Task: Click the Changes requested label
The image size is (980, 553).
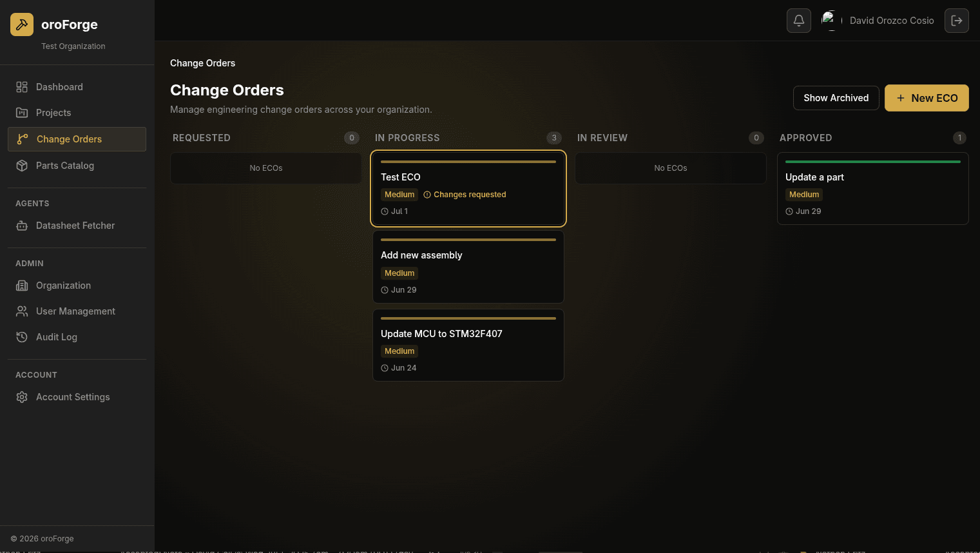Action: (470, 195)
